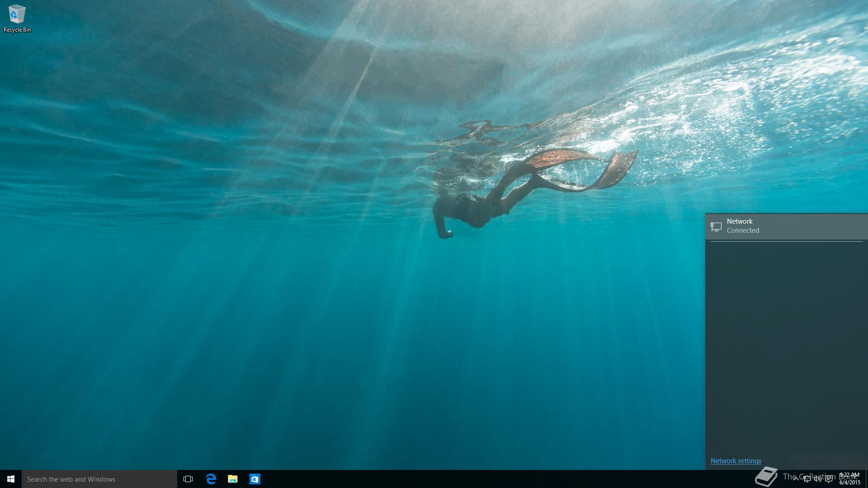Open the Start menu
Viewport: 868px width, 488px height.
pos(11,479)
